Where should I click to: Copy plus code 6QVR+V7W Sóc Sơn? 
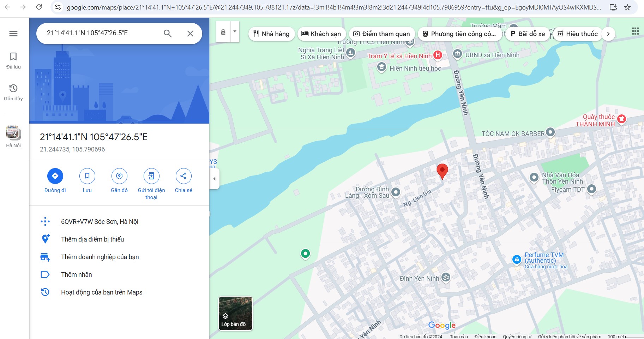[x=119, y=222]
